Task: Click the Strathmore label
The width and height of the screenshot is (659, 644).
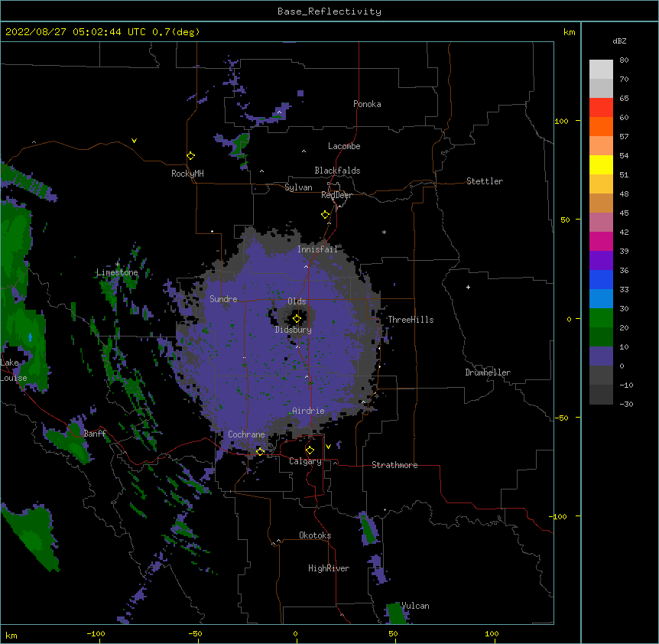Action: 394,465
